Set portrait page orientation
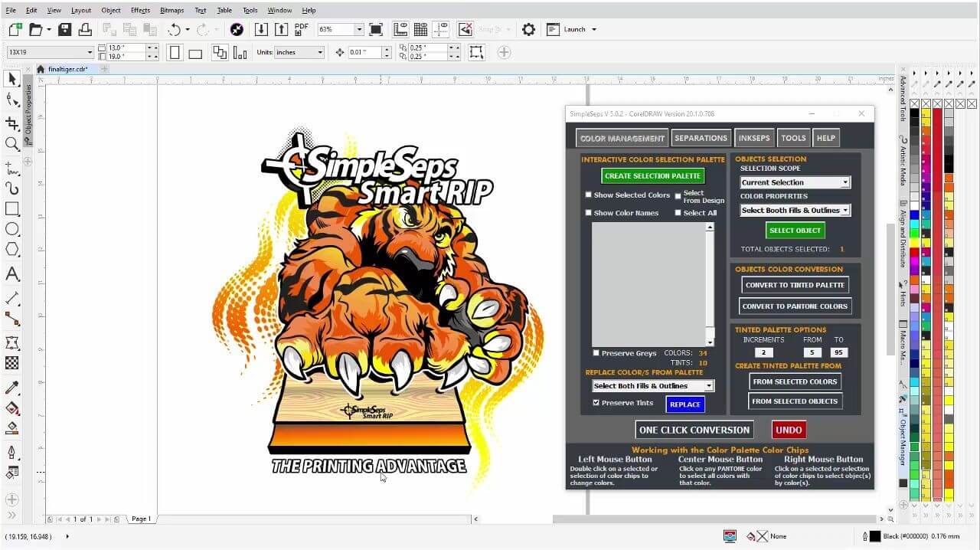 click(175, 52)
